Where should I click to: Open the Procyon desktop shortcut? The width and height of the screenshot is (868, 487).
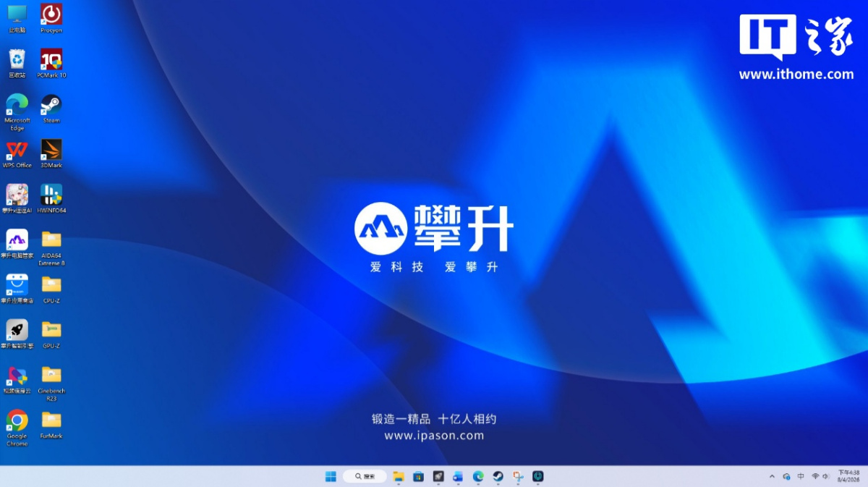tap(51, 14)
